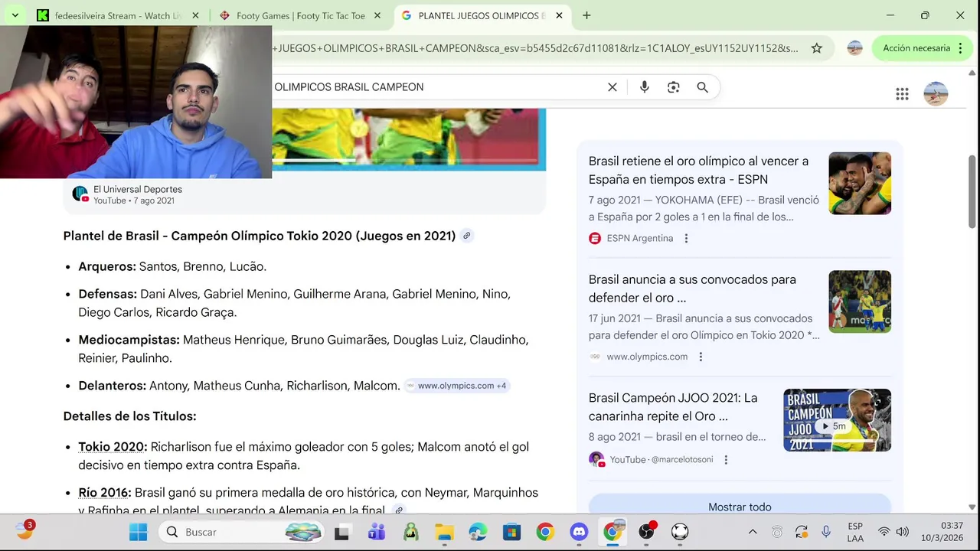Select the PLANTEL JUEGOS OLIMPICOS tab

tap(481, 15)
